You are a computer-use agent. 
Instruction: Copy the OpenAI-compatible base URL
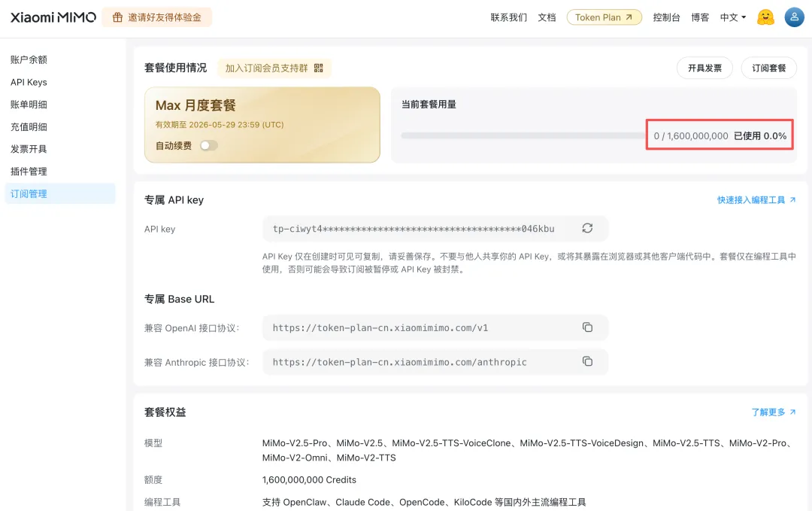587,327
